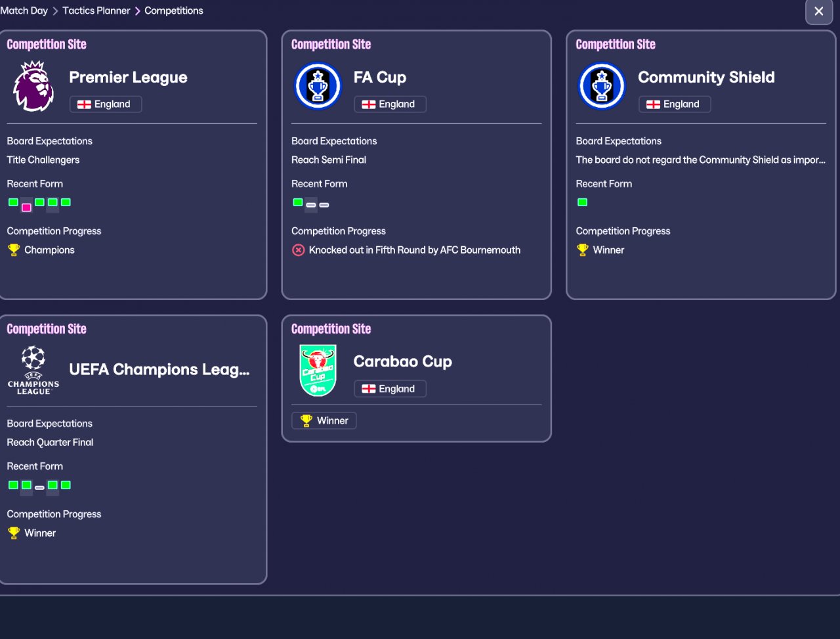Click the pink loss marker in Premier League form
The width and height of the screenshot is (840, 639).
[x=26, y=207]
